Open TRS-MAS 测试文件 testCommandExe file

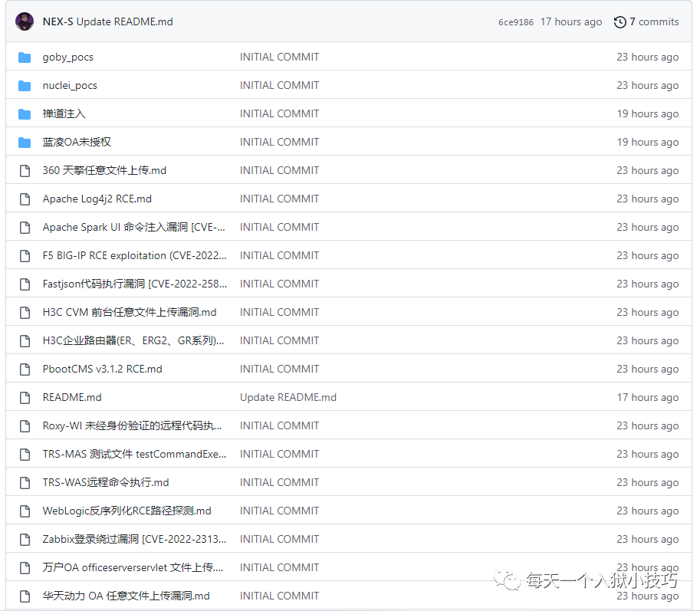(x=134, y=454)
